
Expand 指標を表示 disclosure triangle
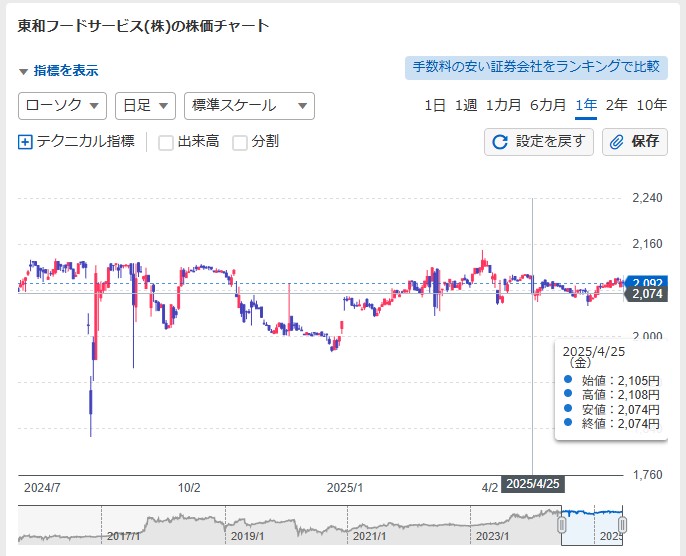coord(24,71)
